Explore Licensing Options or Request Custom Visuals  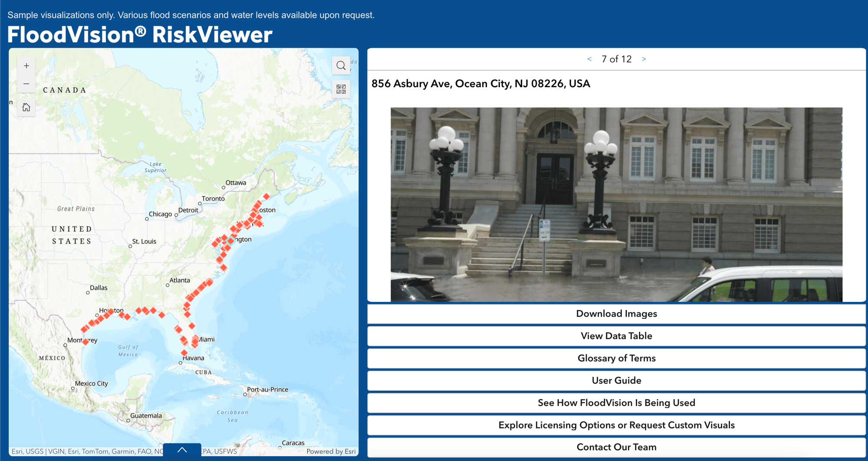616,425
